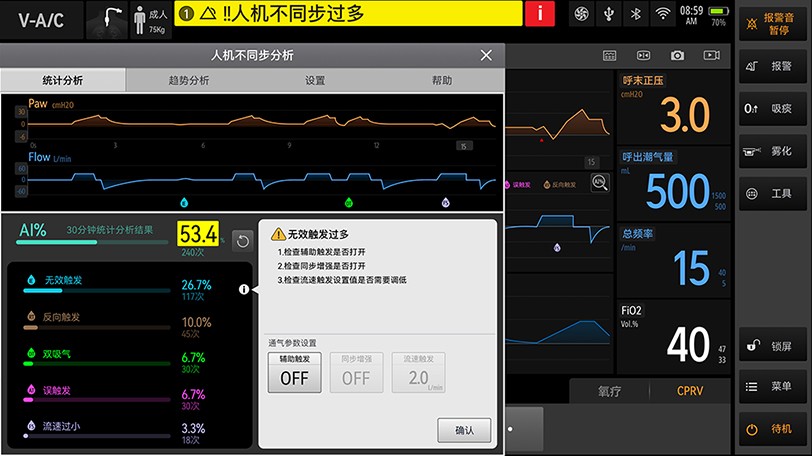This screenshot has height=456, width=812.
Task: Expand the yellow 人机不同步过多 alarm message bar
Action: 350,13
